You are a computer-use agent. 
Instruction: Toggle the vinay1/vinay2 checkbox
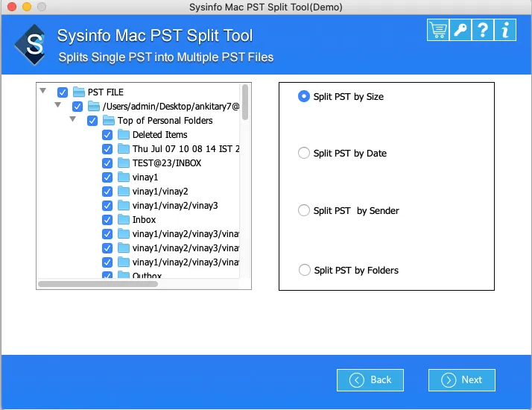tap(107, 192)
